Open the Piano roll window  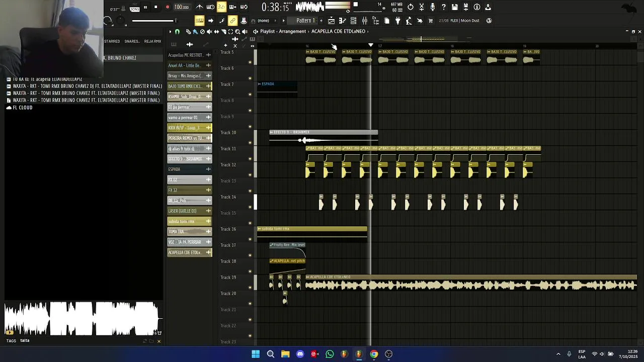tap(342, 21)
